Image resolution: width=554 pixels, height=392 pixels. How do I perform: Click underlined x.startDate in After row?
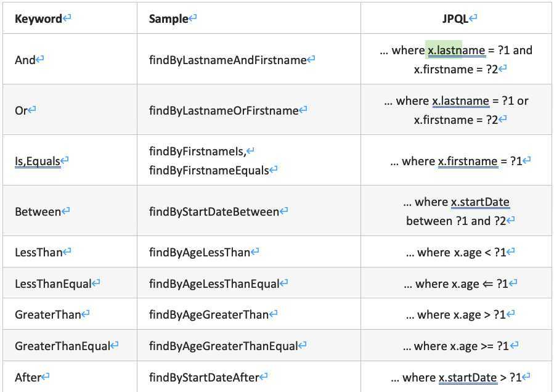tap(468, 377)
